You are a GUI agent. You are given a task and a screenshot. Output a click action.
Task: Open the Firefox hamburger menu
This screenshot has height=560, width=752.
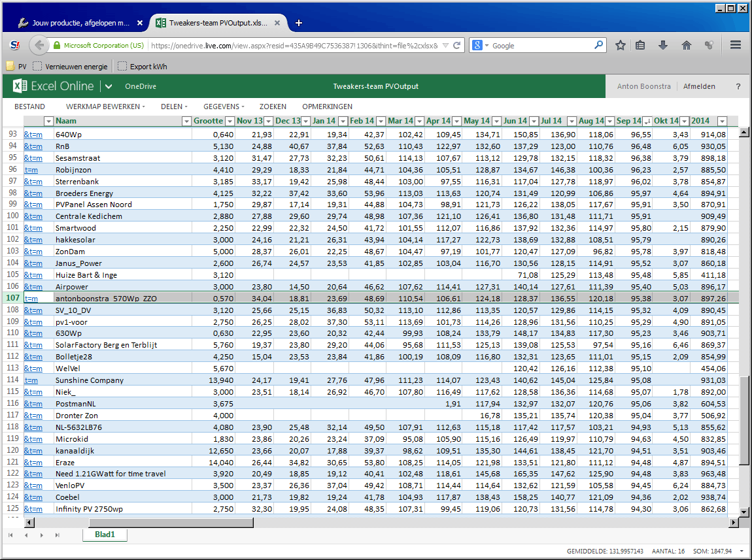click(x=736, y=45)
